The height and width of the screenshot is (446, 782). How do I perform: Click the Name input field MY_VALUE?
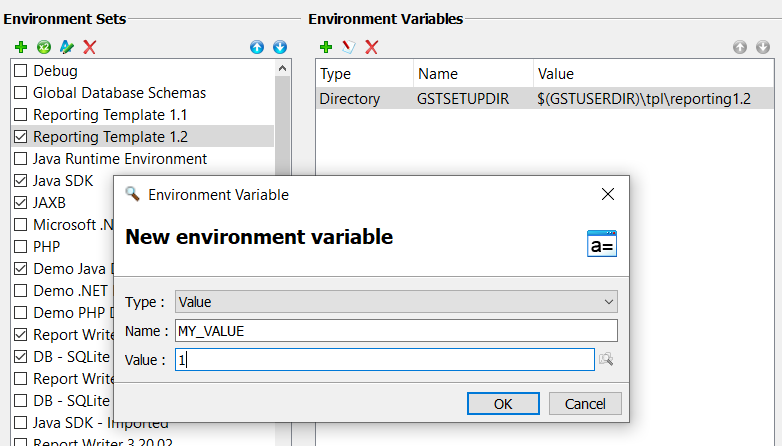coord(396,331)
